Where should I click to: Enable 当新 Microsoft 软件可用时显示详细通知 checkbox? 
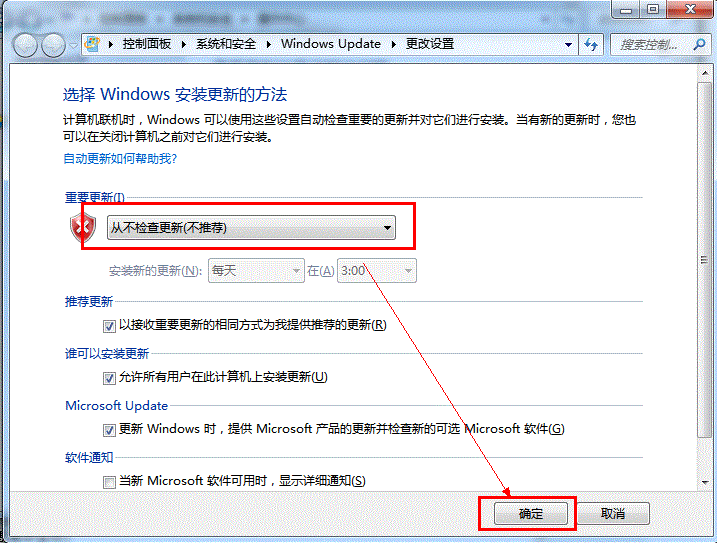[x=109, y=482]
